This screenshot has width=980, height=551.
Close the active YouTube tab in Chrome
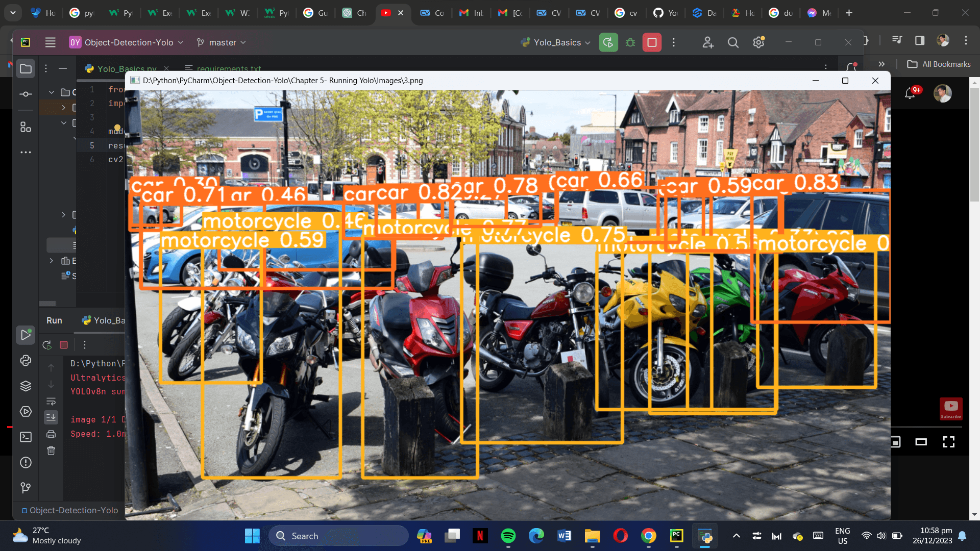point(401,13)
